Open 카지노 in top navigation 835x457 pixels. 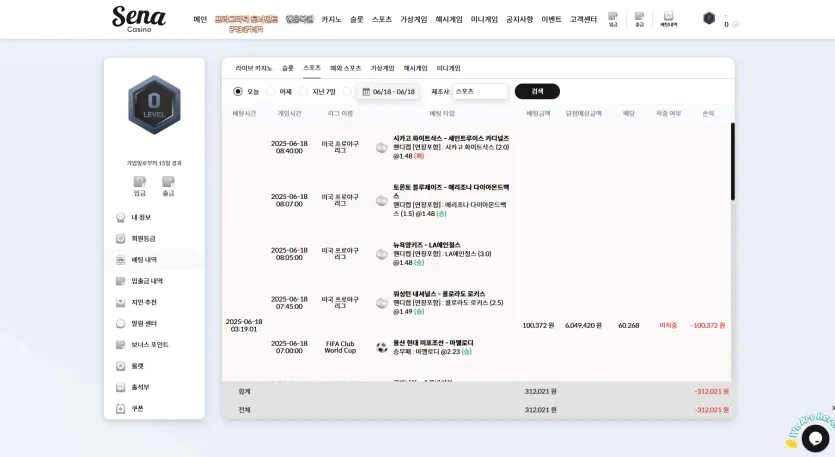tap(331, 19)
